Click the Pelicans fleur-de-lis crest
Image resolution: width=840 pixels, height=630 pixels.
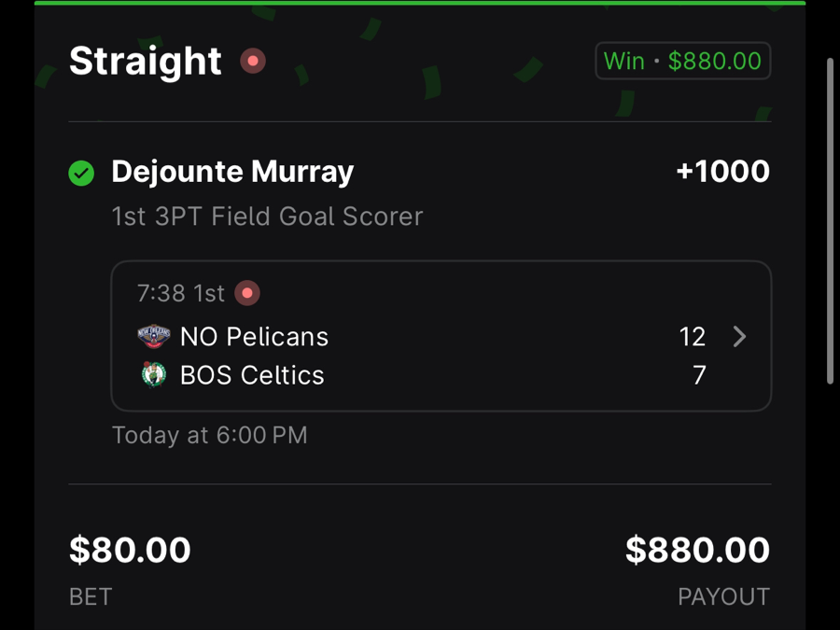click(x=154, y=337)
